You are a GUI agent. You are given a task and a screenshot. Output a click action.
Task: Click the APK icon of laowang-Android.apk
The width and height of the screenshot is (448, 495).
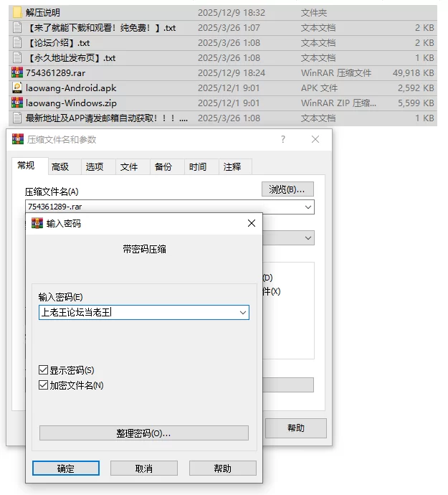[x=17, y=88]
